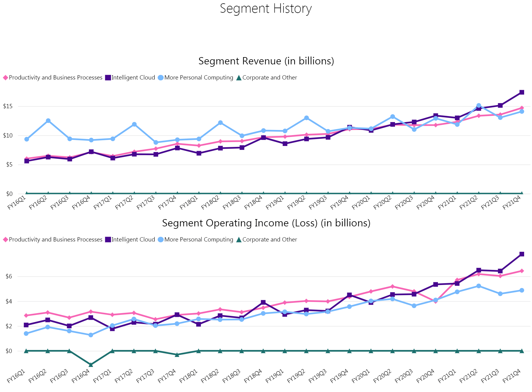The width and height of the screenshot is (532, 392).
Task: Click the Segment Operating Income chart title
Action: (x=266, y=223)
